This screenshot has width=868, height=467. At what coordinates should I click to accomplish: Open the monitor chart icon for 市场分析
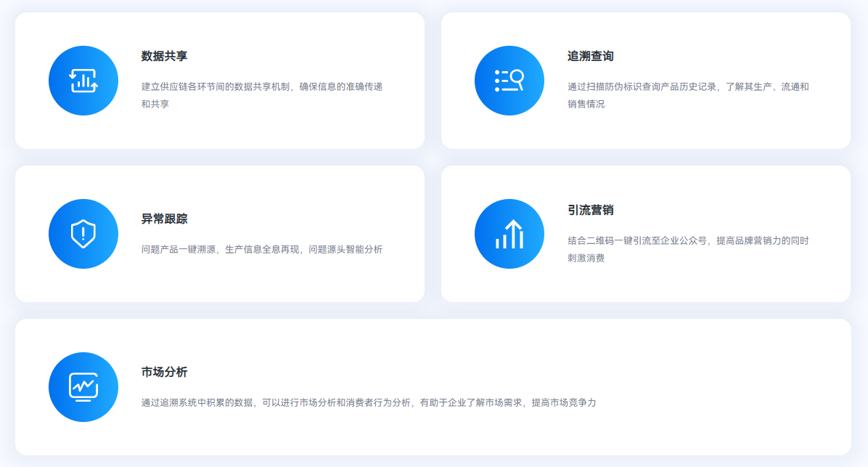point(83,387)
